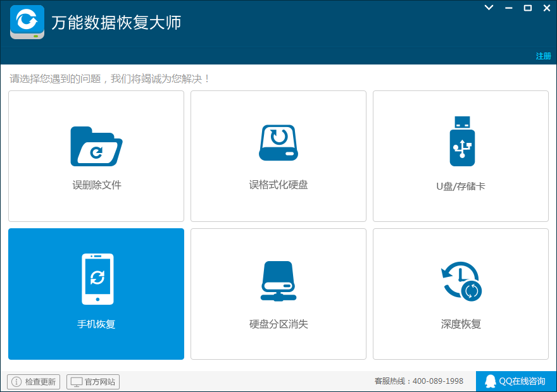Choose the USB flash drive icon
557x392 pixels.
click(462, 141)
